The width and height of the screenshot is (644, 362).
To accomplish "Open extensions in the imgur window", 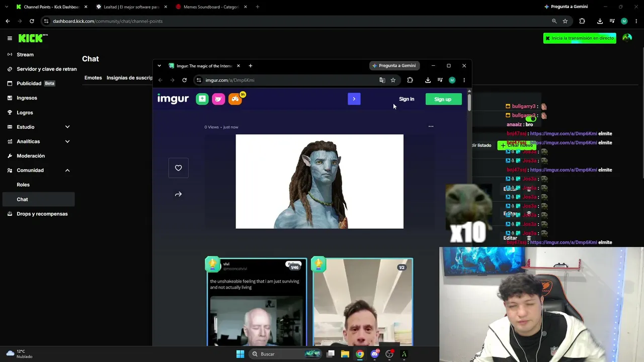I will pyautogui.click(x=410, y=80).
